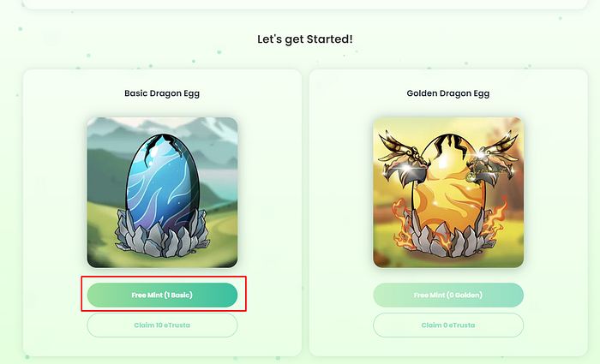Click the Let's get Started! heading
Screen dimensions: 600x364
[305, 39]
